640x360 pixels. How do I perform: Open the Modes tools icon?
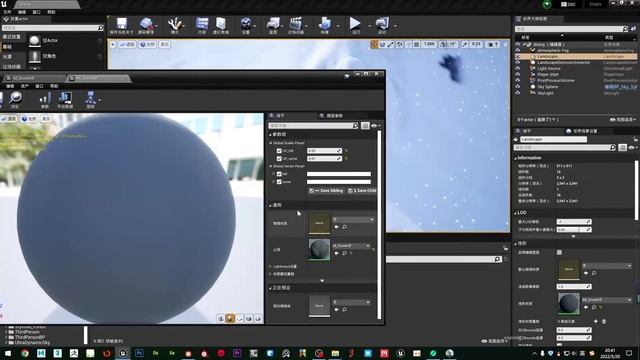coord(175,24)
